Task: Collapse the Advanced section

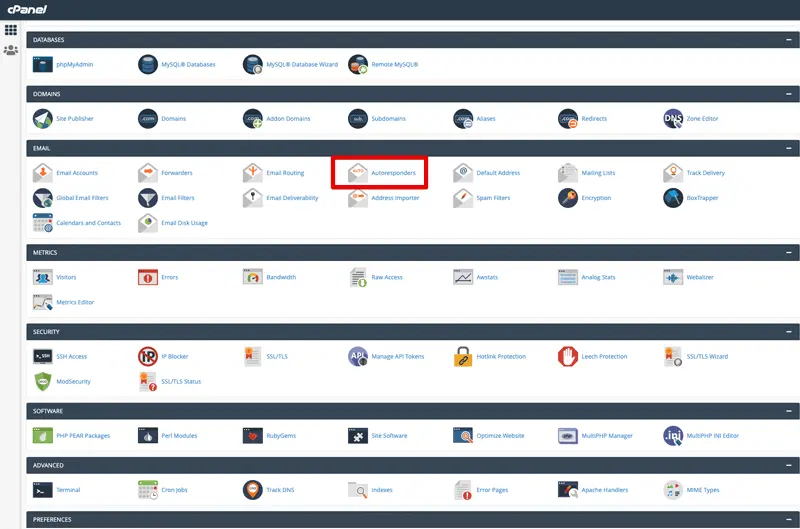Action: pos(789,465)
